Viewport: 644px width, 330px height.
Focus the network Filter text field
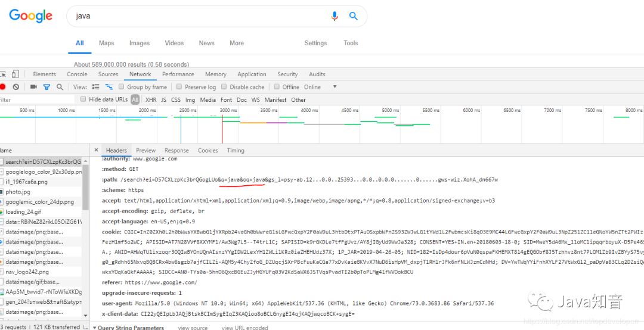[x=37, y=99]
